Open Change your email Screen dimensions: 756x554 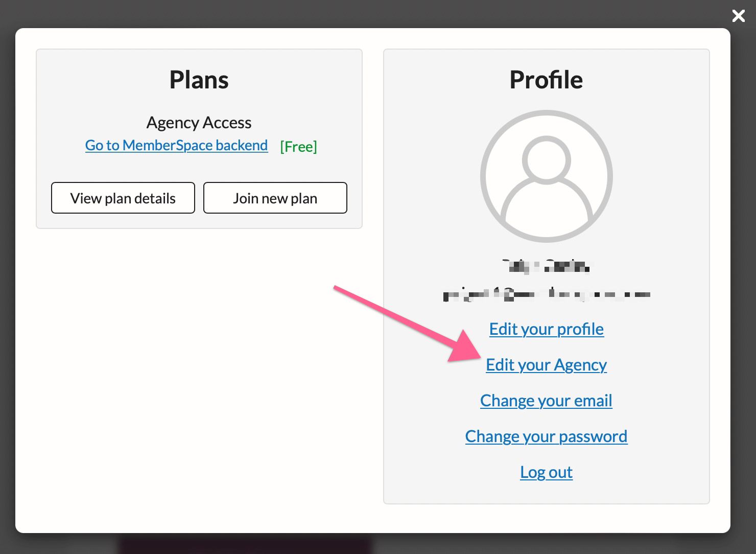click(x=546, y=401)
